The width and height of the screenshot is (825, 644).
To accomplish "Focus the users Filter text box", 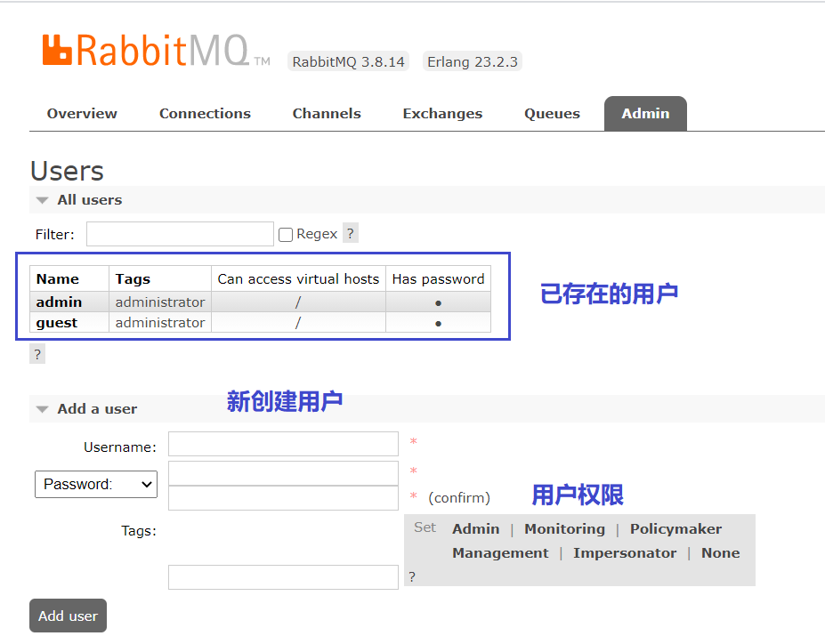I will tap(180, 234).
